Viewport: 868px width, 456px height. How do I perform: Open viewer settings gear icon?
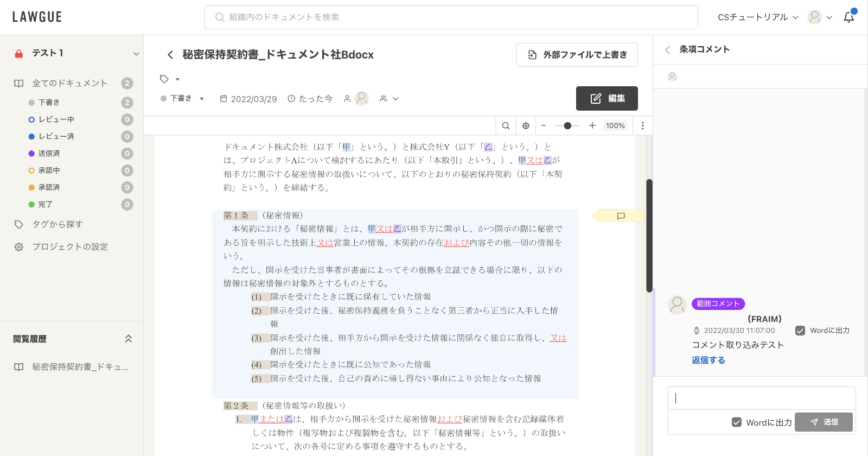(526, 125)
